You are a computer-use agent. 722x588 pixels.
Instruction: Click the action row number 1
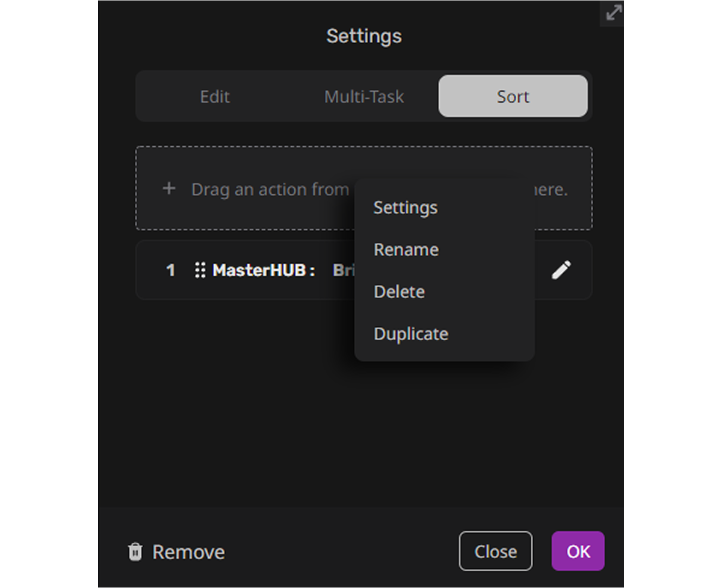click(170, 270)
